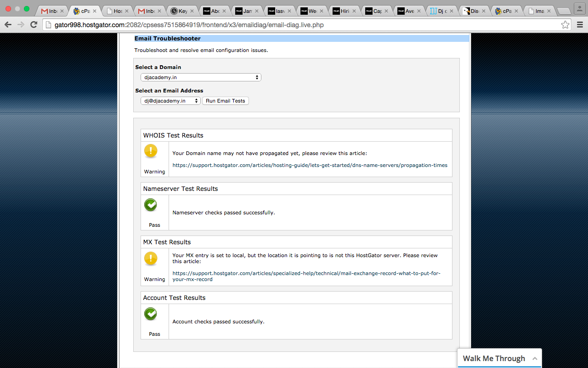This screenshot has height=368, width=588.
Task: Go back using the browser back arrow
Action: 8,25
